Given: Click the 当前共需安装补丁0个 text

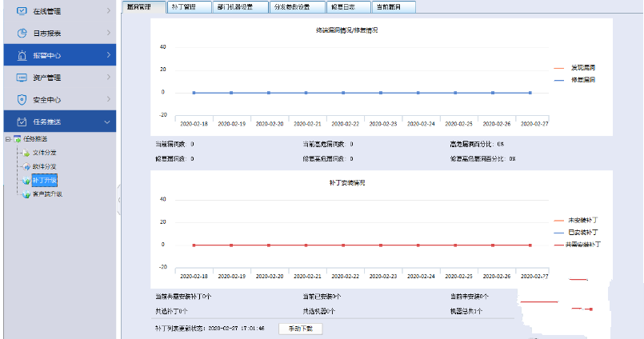Looking at the screenshot, I should coord(183,297).
